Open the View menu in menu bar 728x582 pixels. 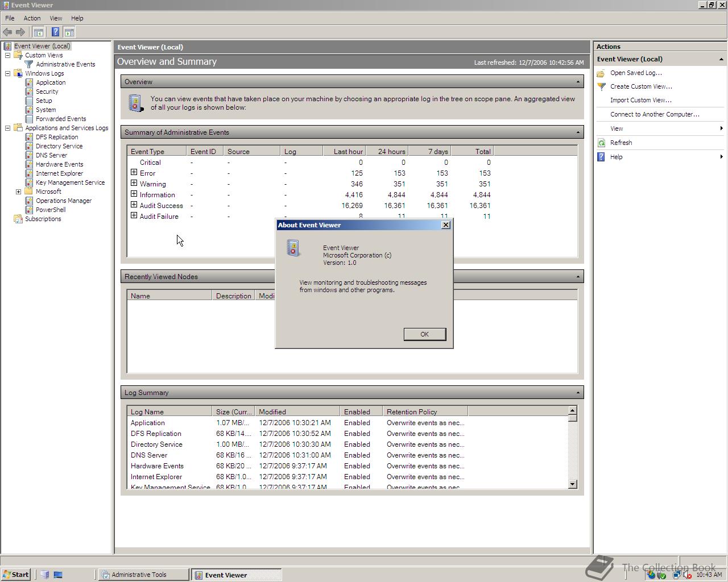pyautogui.click(x=56, y=18)
